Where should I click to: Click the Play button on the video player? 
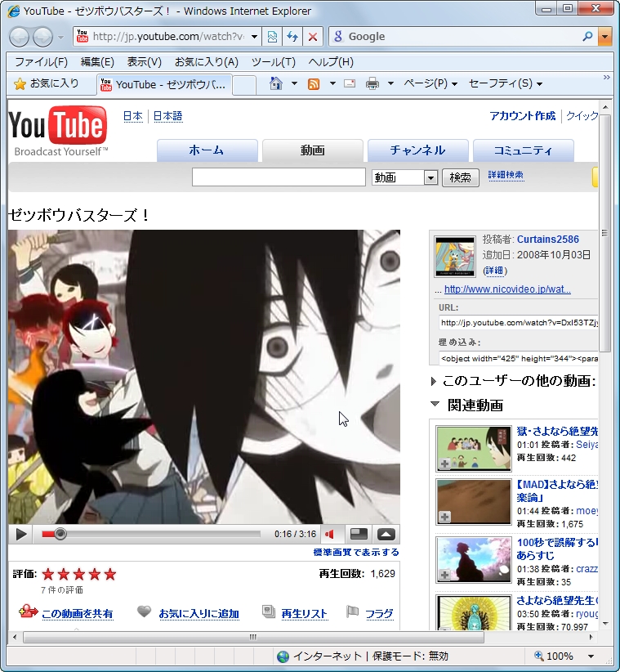point(20,535)
